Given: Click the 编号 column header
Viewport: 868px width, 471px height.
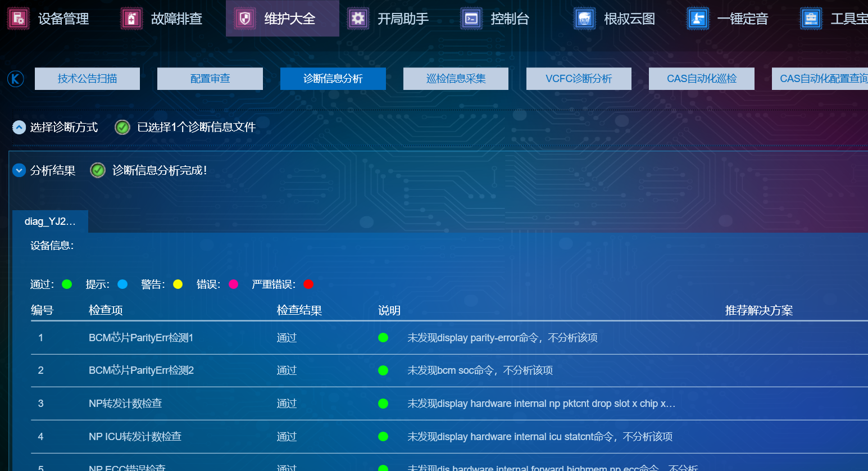Looking at the screenshot, I should click(42, 310).
